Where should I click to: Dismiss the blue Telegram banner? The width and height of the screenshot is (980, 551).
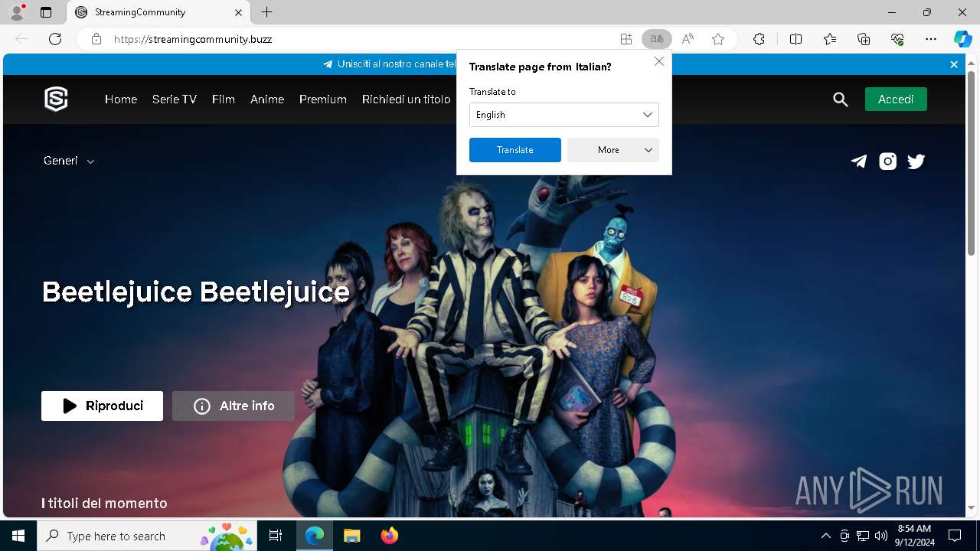click(x=954, y=64)
